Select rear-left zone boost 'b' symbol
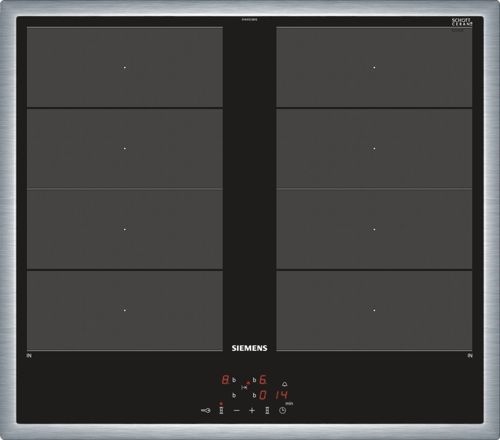Screen dimensions: 500x440 [234, 380]
